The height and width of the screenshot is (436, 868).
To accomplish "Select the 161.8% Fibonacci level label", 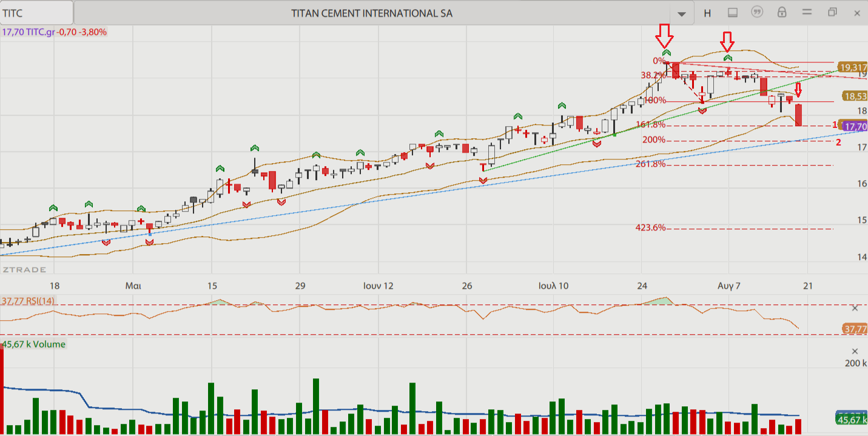I will tap(651, 125).
